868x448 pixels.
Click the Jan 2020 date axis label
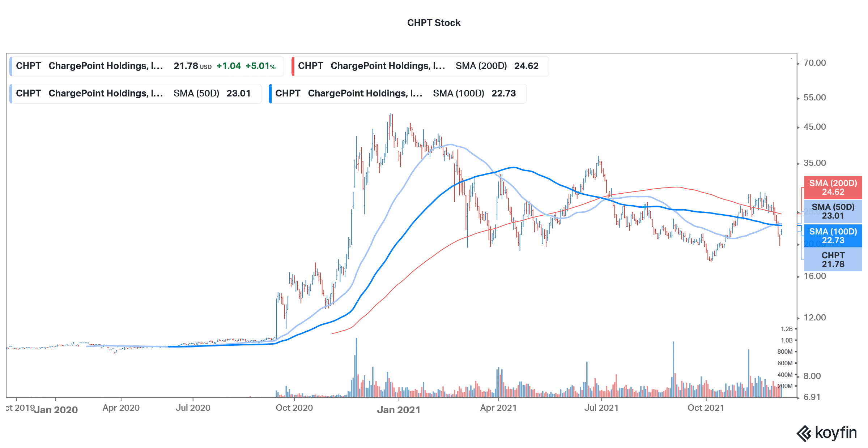pos(56,410)
